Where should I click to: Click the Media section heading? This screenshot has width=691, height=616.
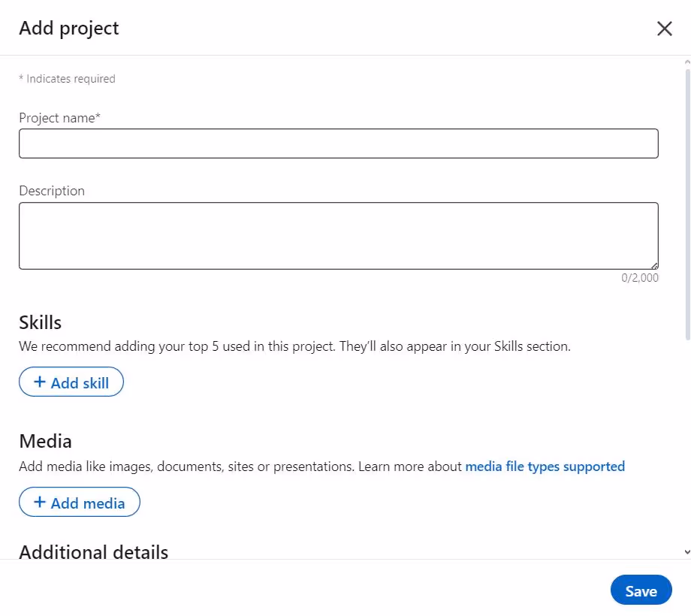pos(45,440)
